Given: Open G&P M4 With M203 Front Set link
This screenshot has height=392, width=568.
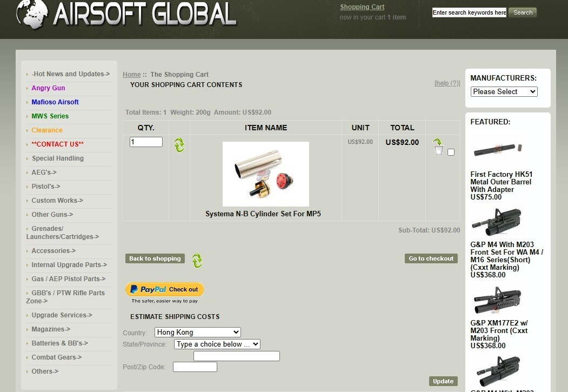Looking at the screenshot, I should [x=506, y=256].
